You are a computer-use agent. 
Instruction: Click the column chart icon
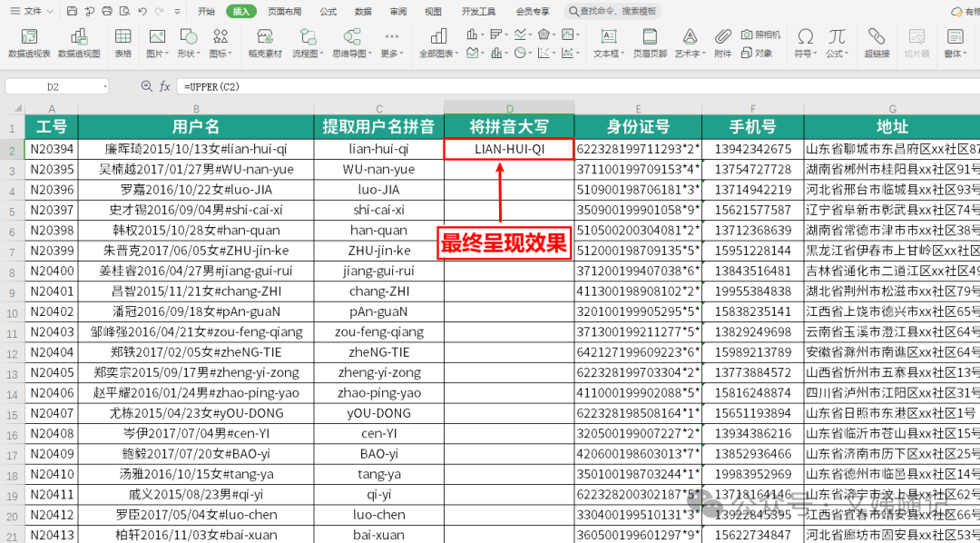(473, 34)
